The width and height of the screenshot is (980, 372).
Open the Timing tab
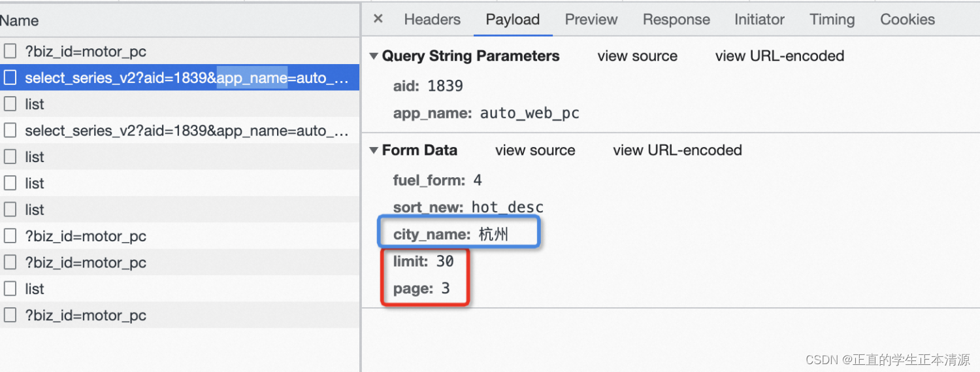832,20
